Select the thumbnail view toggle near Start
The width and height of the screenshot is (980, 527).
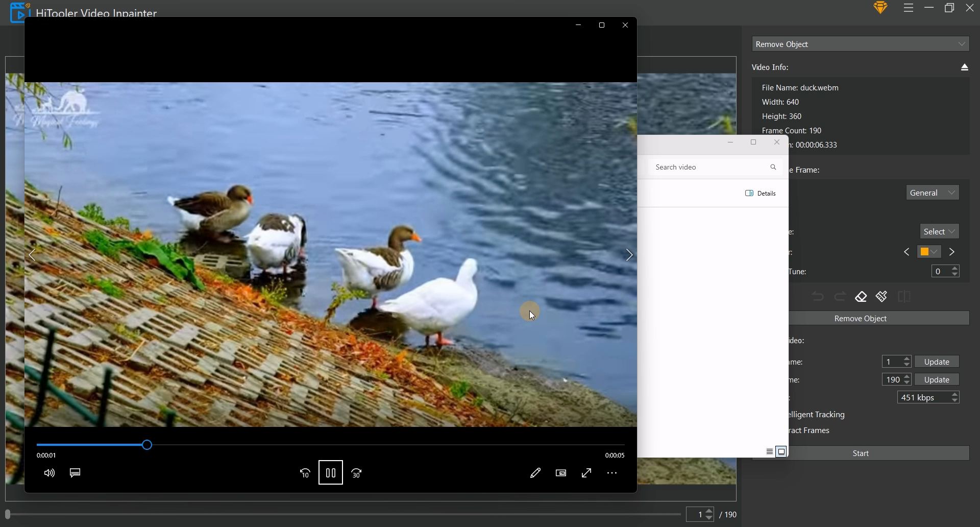coord(782,451)
